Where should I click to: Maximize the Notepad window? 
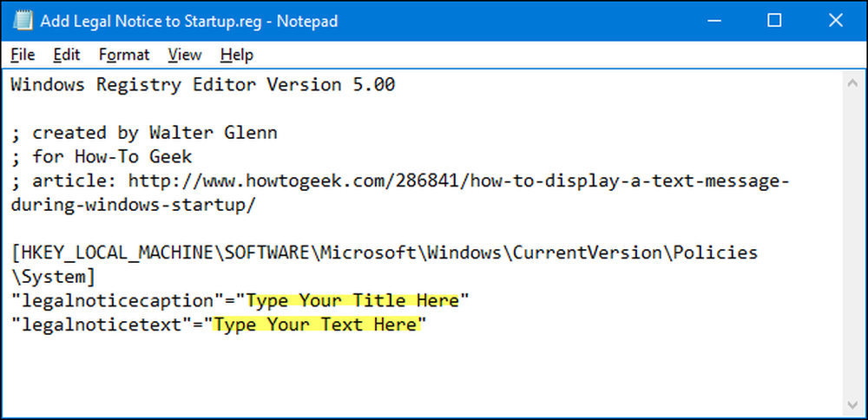(x=775, y=21)
